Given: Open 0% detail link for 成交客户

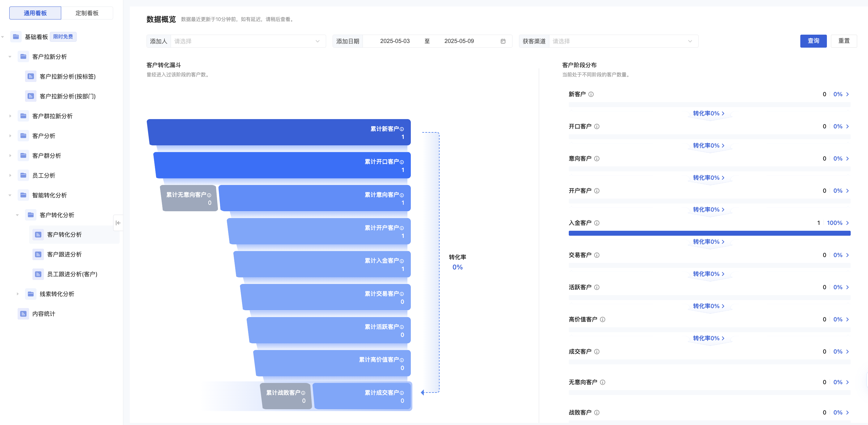Looking at the screenshot, I should (x=841, y=352).
